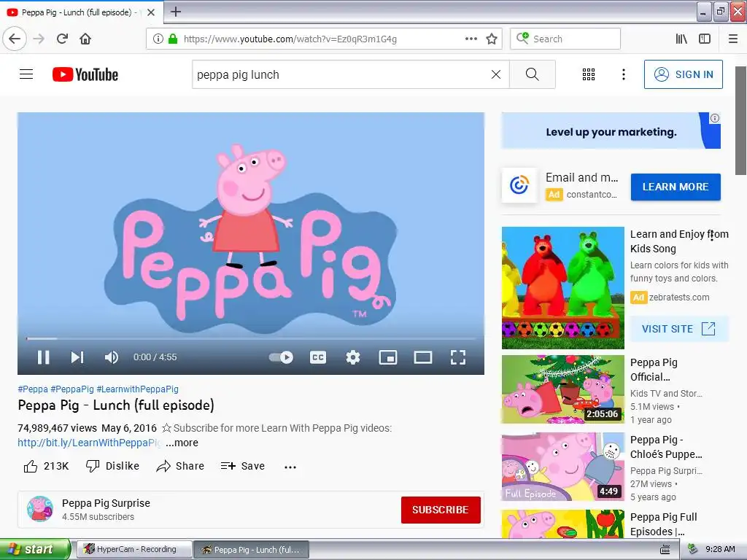Image resolution: width=747 pixels, height=560 pixels.
Task: Open Firefox application menu
Action: point(733,39)
